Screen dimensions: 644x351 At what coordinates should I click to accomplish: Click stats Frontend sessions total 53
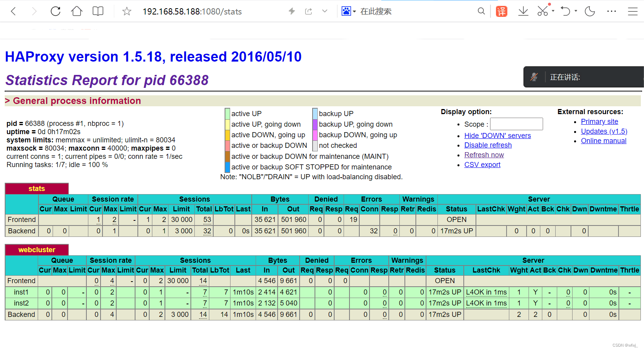(207, 220)
